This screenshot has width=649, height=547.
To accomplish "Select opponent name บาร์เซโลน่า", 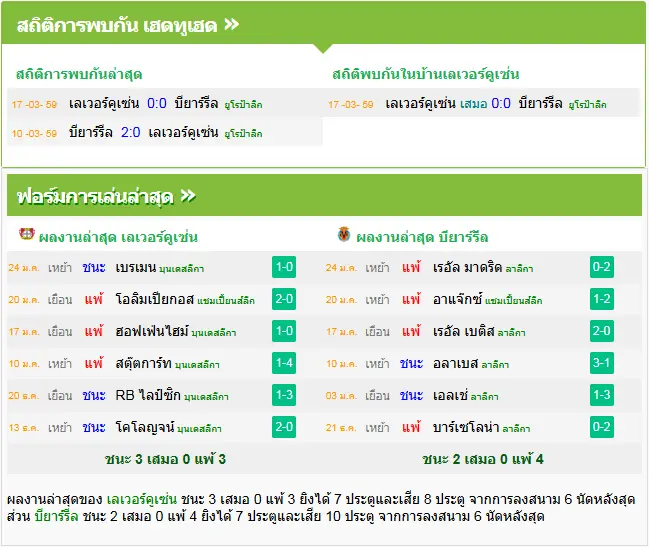I will tap(466, 427).
